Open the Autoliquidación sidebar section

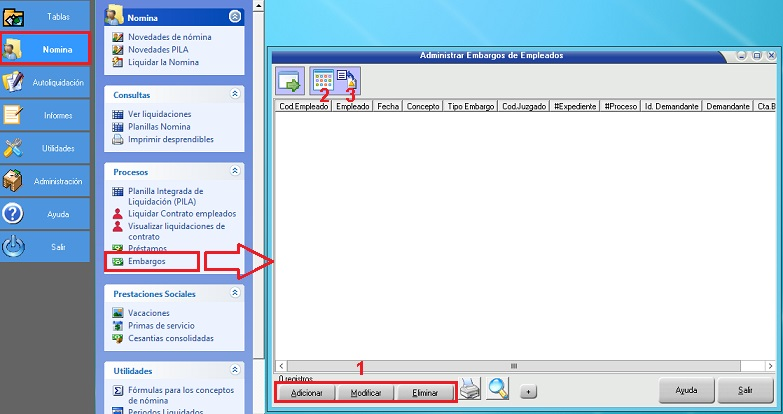[46, 82]
